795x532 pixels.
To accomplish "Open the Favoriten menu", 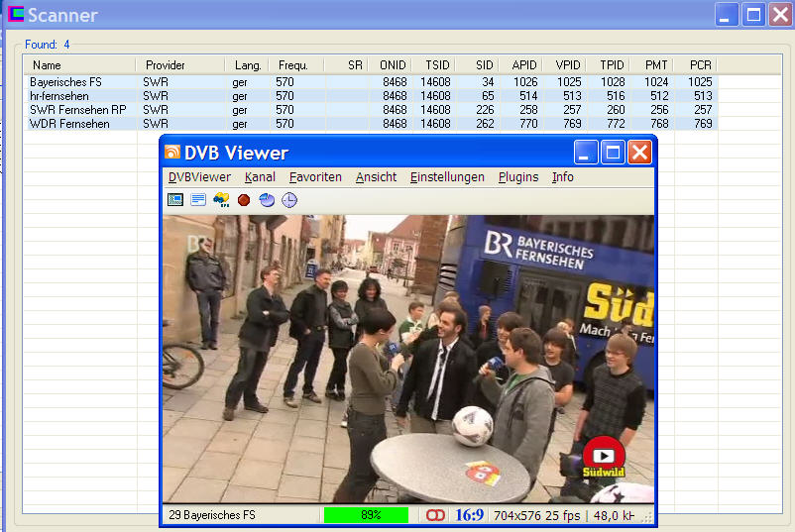I will point(315,177).
